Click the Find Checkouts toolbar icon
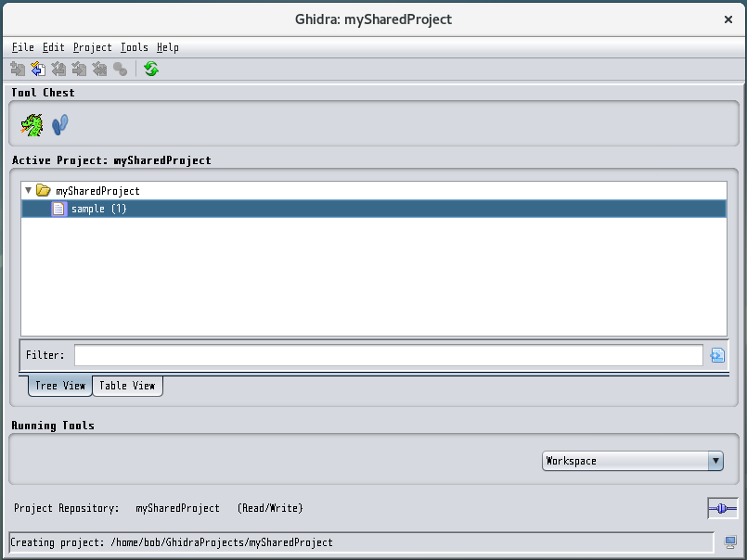The image size is (747, 560). [120, 70]
